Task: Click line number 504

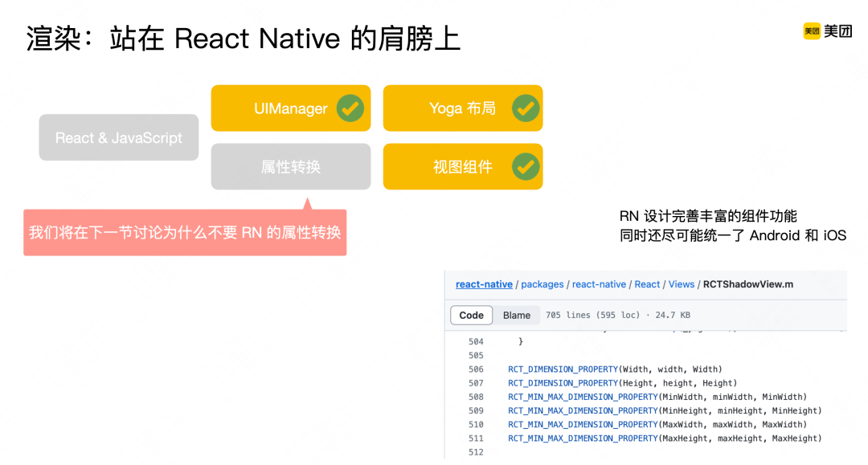Action: (x=476, y=341)
